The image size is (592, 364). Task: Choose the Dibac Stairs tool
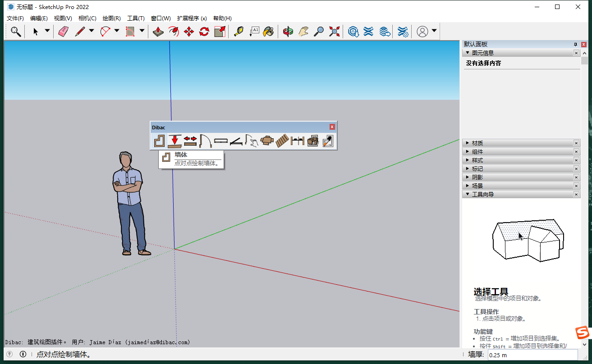click(x=282, y=141)
